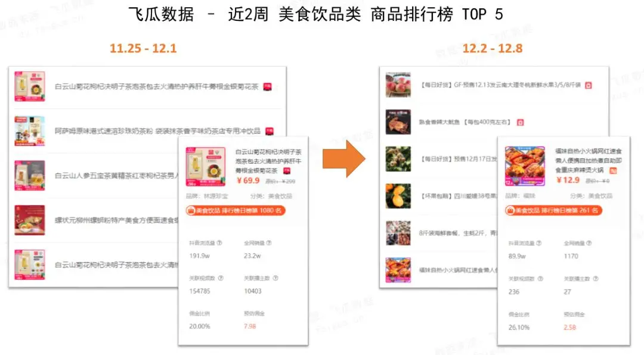Click the hot pot image in ¥12.9 detail card

(x=525, y=166)
